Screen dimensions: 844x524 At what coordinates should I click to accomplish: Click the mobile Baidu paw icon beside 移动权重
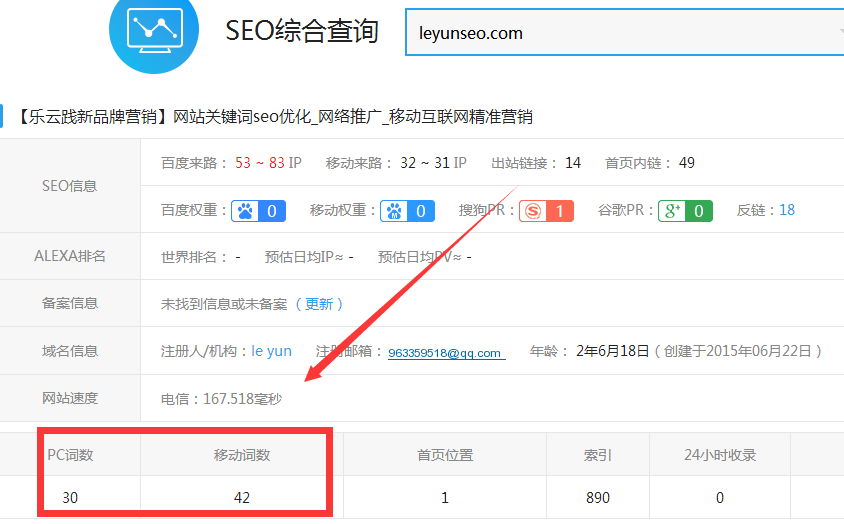[x=394, y=211]
